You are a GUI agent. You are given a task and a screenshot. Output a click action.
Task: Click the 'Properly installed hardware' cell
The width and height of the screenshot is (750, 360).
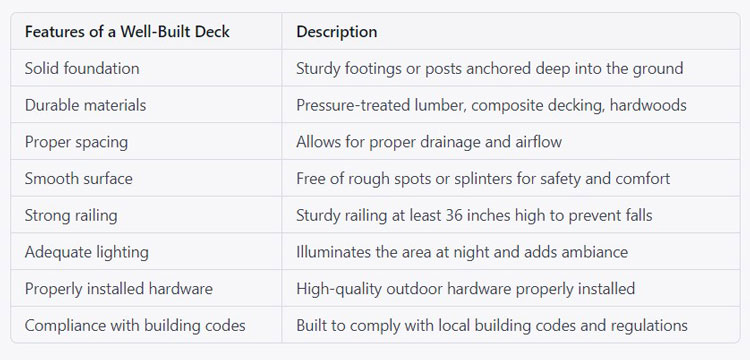coord(119,289)
